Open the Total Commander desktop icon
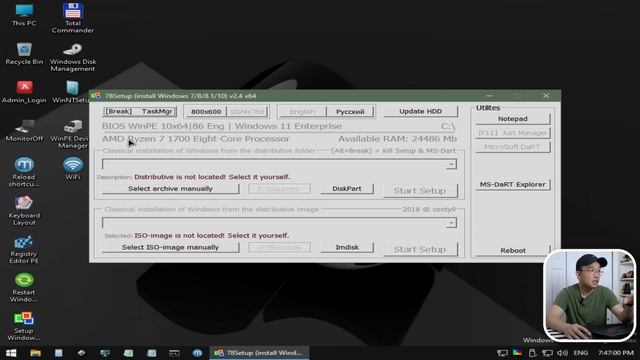This screenshot has width=640, height=360. click(x=73, y=18)
